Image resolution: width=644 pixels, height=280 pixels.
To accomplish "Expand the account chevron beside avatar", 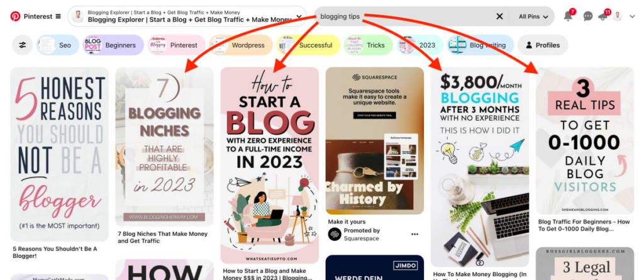I will 633,16.
